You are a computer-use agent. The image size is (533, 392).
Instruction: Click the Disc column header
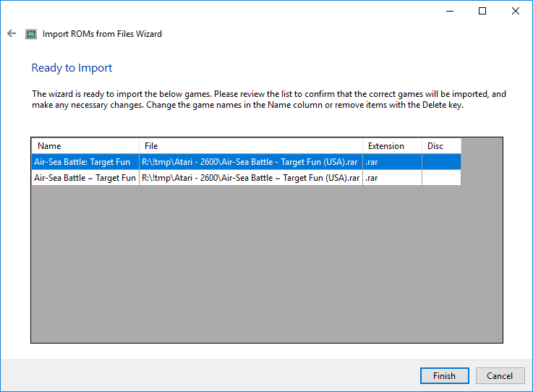[x=442, y=146]
